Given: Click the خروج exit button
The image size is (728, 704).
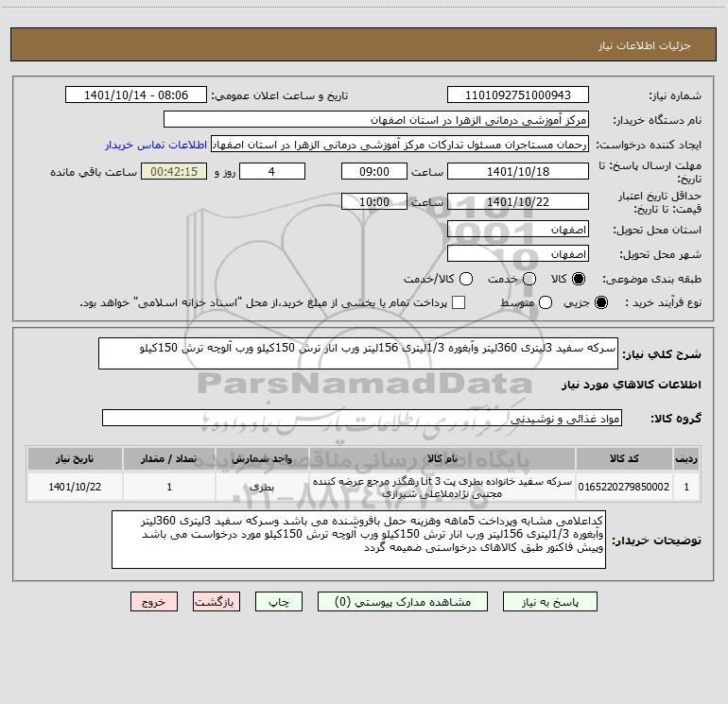Looking at the screenshot, I should [x=154, y=601].
